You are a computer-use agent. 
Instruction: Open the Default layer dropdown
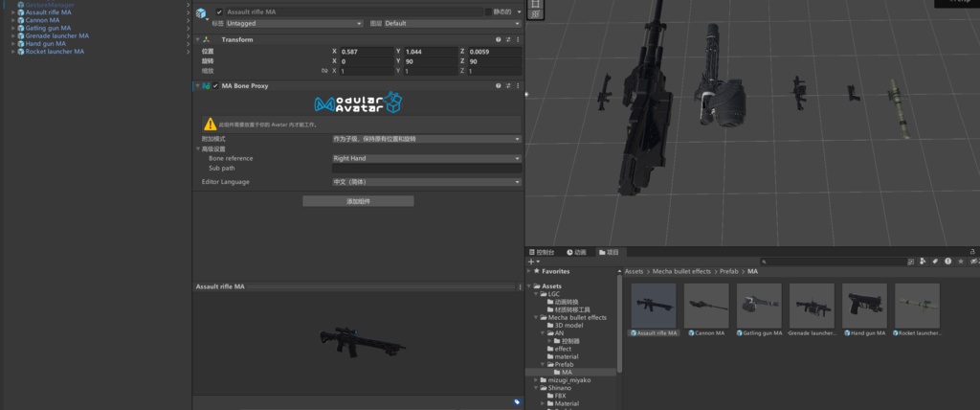(453, 23)
